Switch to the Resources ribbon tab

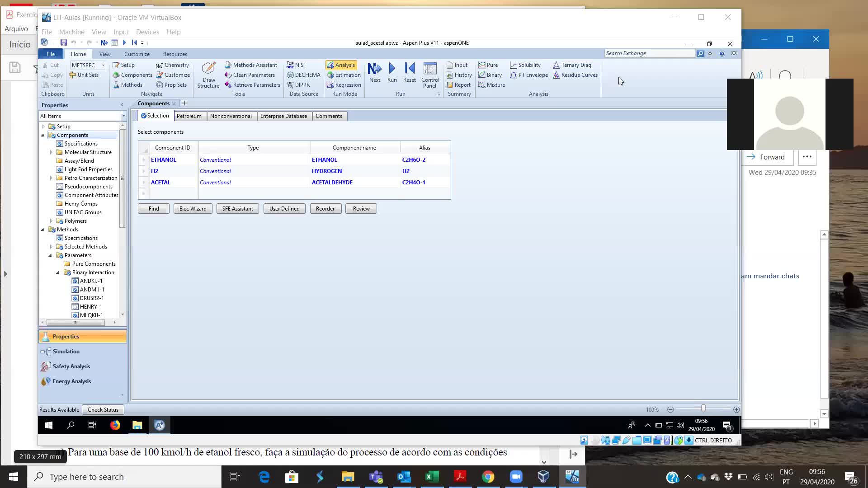175,54
